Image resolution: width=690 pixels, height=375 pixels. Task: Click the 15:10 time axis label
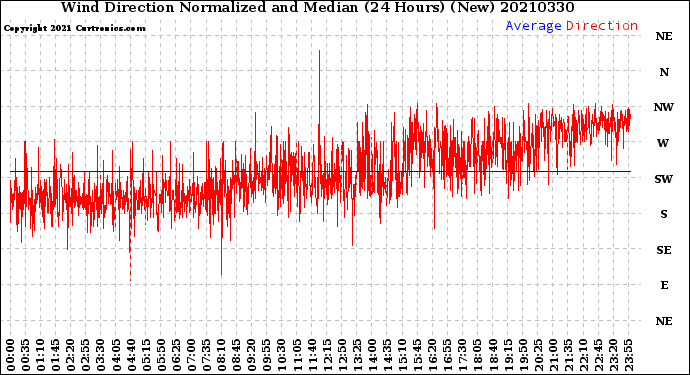(402, 355)
